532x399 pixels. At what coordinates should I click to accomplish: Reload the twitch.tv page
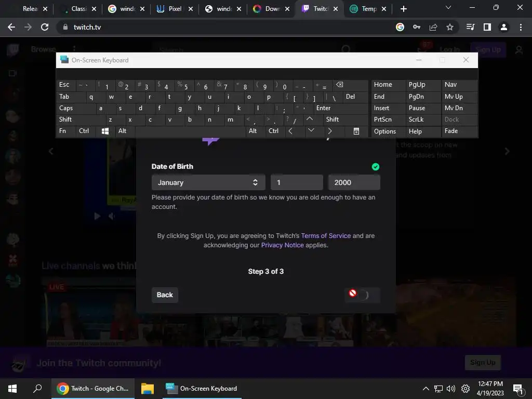45,27
